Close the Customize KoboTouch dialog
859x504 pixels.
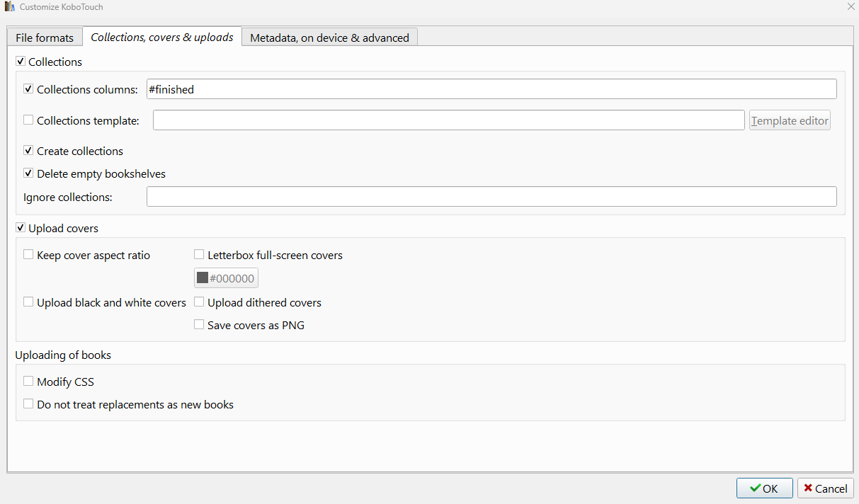(851, 6)
